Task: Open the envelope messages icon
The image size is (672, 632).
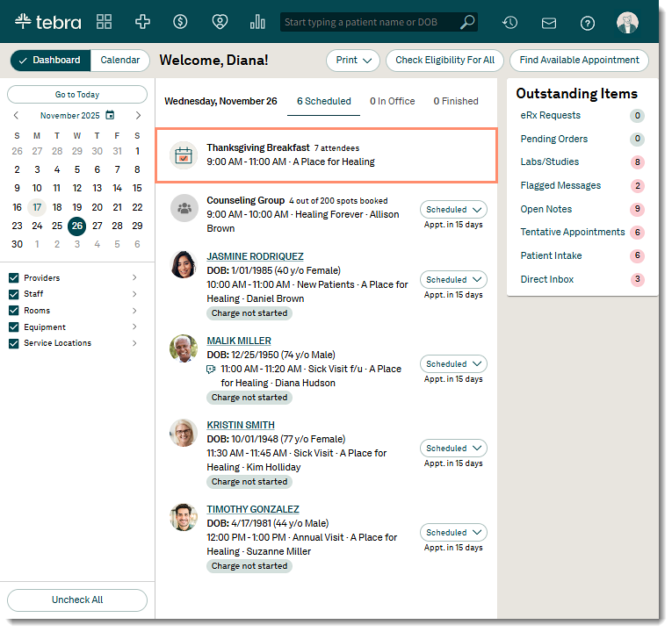Action: pos(549,23)
